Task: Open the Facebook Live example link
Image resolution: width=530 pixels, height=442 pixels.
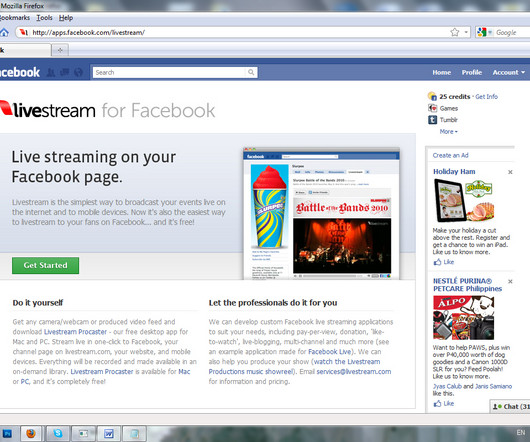Action: point(330,352)
